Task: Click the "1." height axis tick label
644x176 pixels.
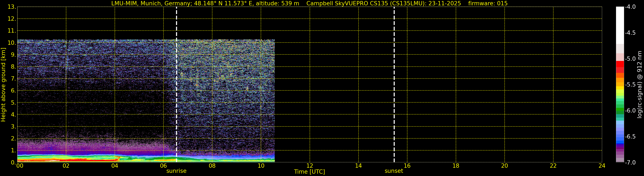Action: [x=13, y=151]
